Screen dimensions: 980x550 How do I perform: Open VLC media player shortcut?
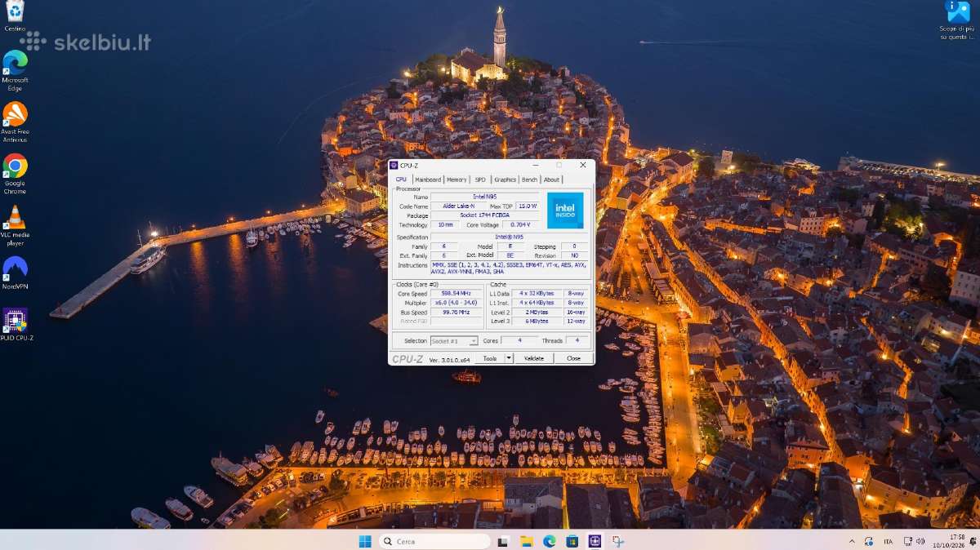pos(15,226)
